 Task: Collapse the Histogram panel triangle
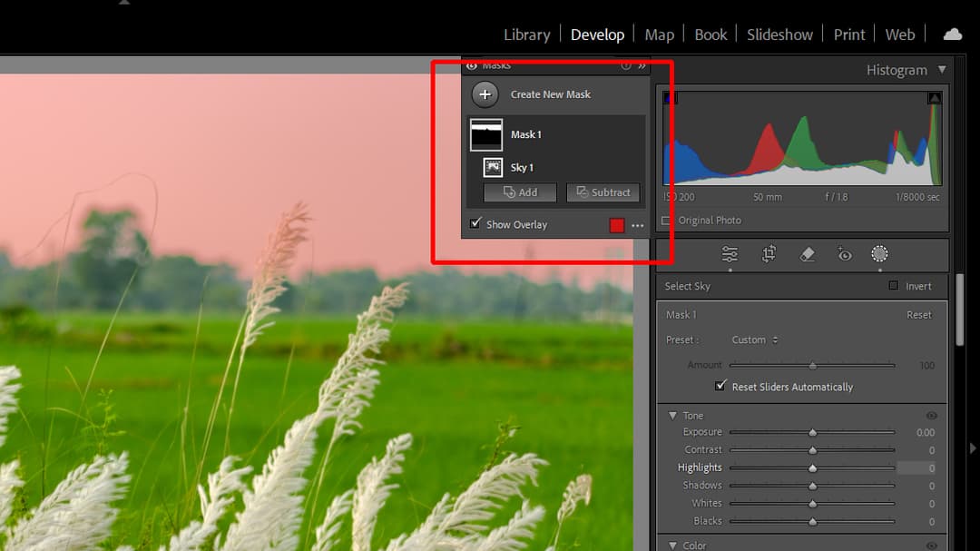(941, 69)
